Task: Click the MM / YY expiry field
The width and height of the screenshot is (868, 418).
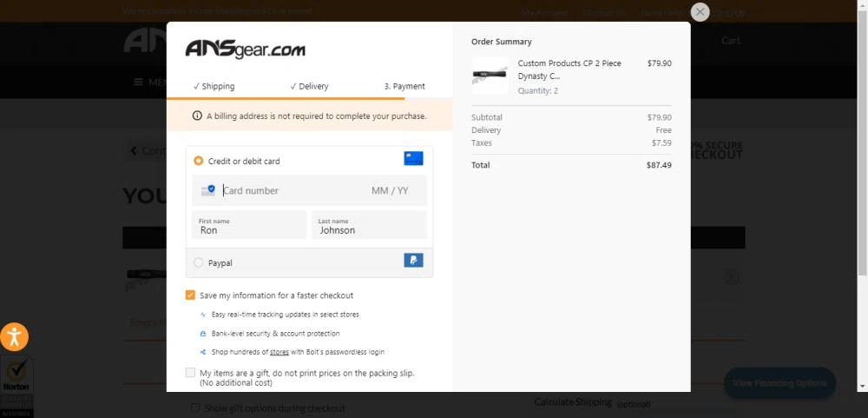Action: (x=390, y=190)
